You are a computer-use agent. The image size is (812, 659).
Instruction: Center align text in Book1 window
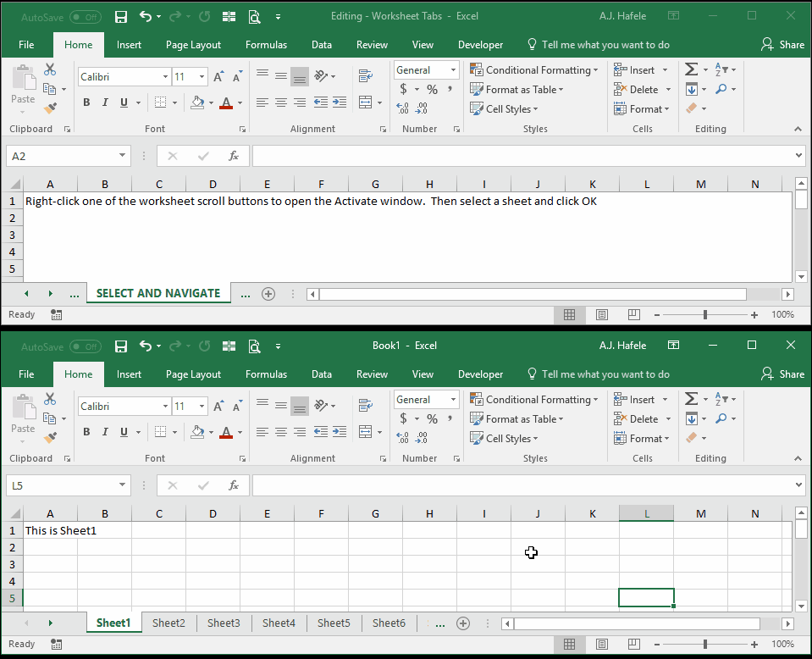click(x=280, y=432)
